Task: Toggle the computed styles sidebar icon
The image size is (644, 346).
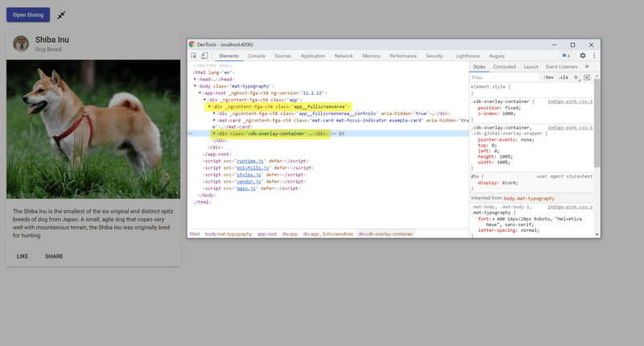Action: pos(587,77)
